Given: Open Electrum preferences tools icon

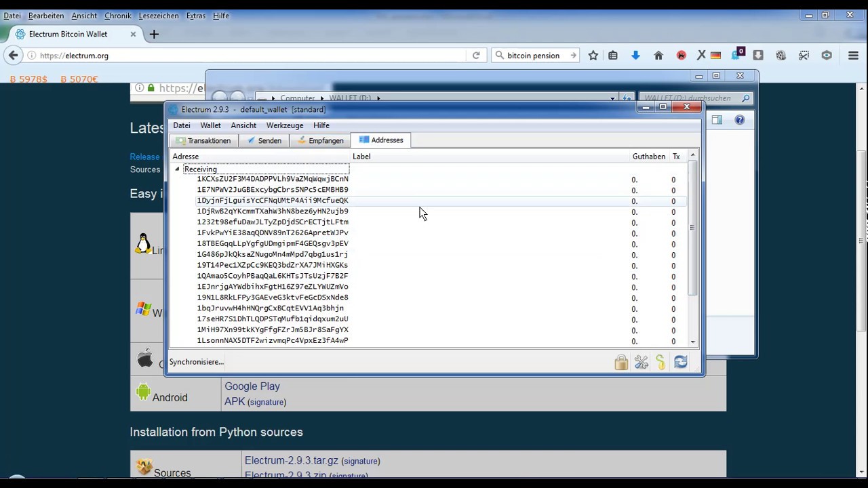Looking at the screenshot, I should (x=642, y=363).
